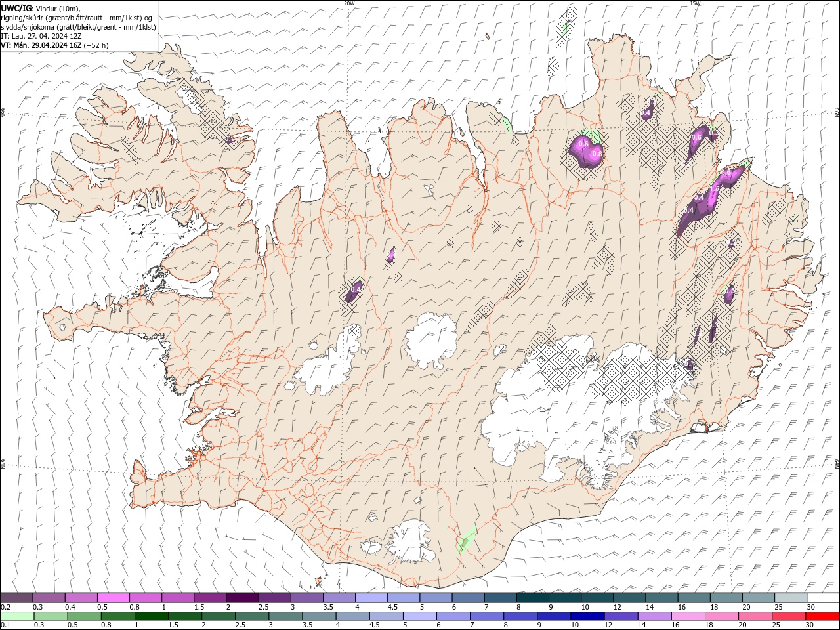Select white upper legend swatch after 30

tap(823, 597)
